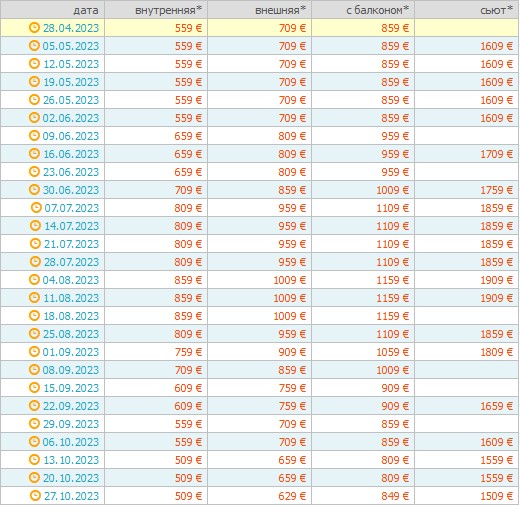Click the clock icon beside 01.09.2023
Screen dimensions: 519x505
pyautogui.click(x=34, y=351)
